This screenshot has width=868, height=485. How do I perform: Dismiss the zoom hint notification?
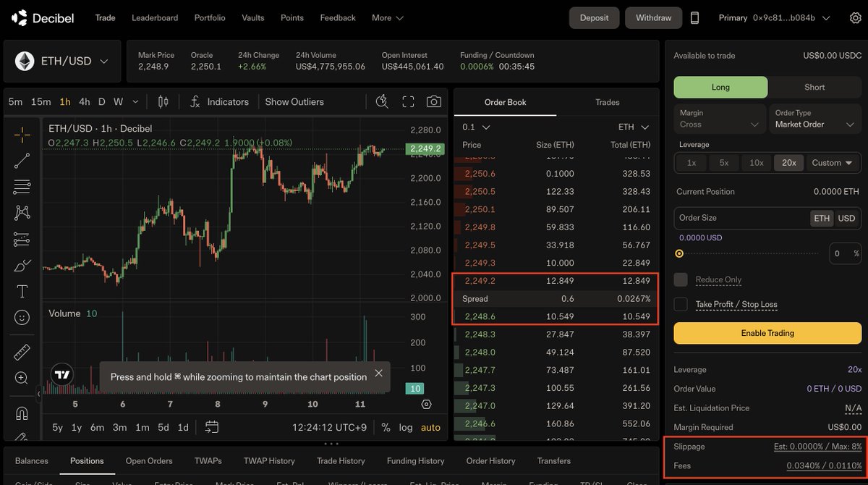point(378,374)
